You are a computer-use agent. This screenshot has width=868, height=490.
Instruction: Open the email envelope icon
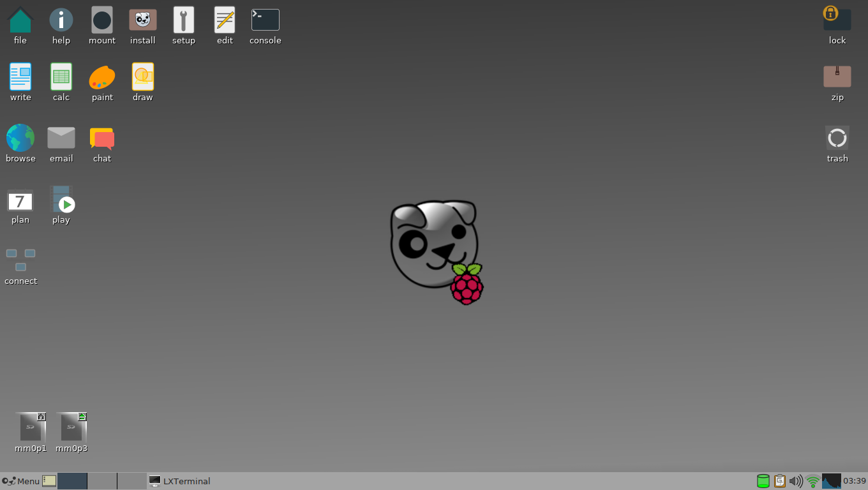(61, 138)
